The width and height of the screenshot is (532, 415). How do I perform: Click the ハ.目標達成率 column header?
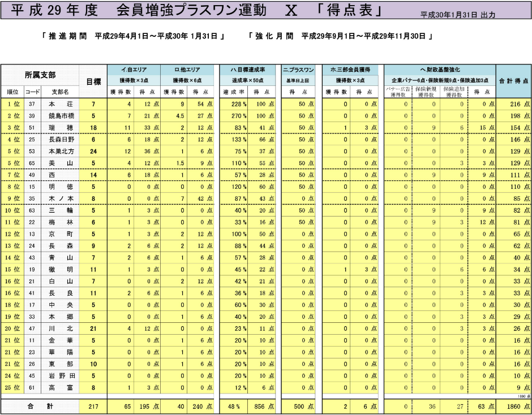click(248, 70)
